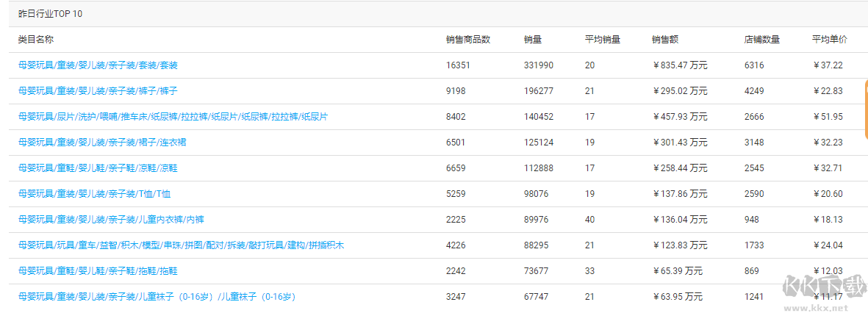Image resolution: width=868 pixels, height=313 pixels.
Task: Select shop count 6316
Action: click(755, 65)
